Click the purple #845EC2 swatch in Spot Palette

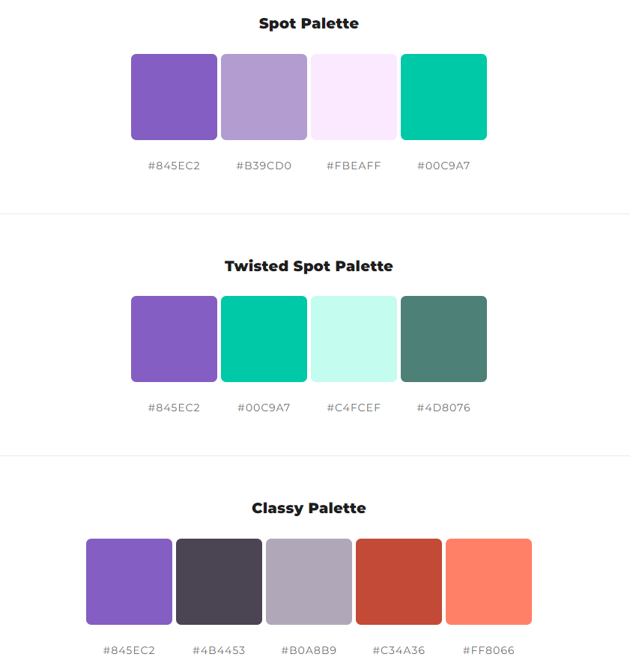174,97
